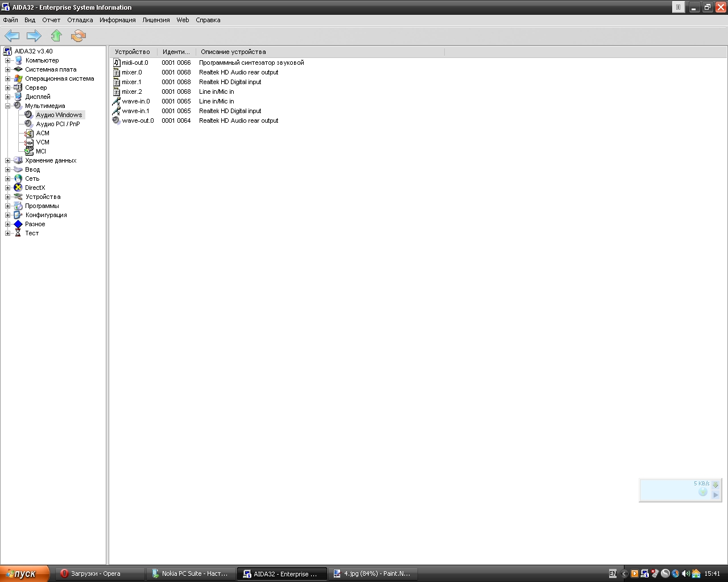Click the Мультимедиа speaker icon
This screenshot has height=582, width=728.
click(x=18, y=106)
